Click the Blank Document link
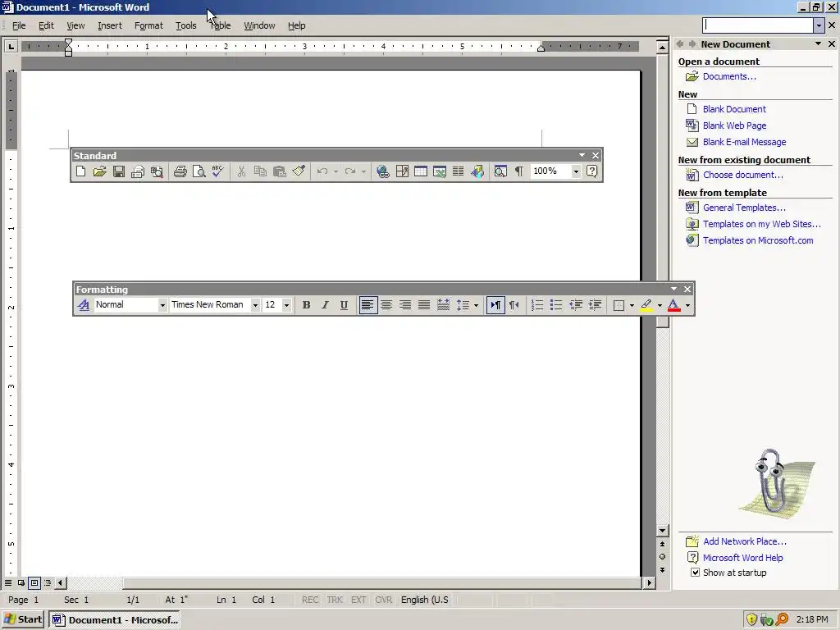840x630 pixels. point(734,109)
